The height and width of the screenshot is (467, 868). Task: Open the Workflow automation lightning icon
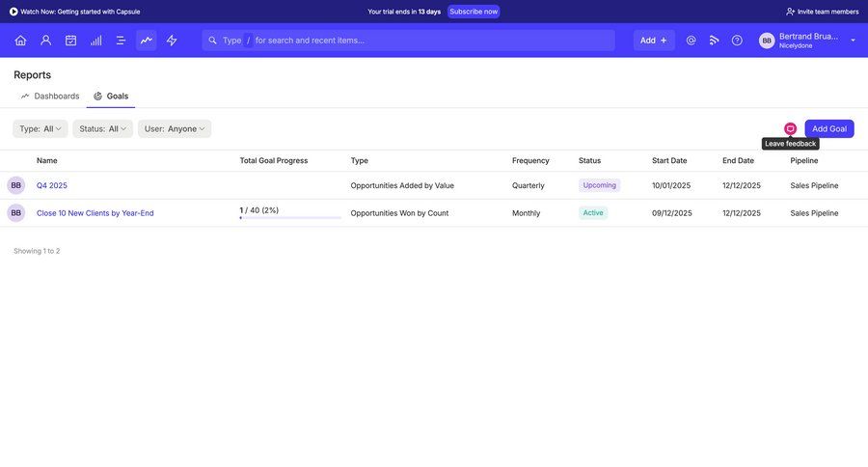coord(172,41)
